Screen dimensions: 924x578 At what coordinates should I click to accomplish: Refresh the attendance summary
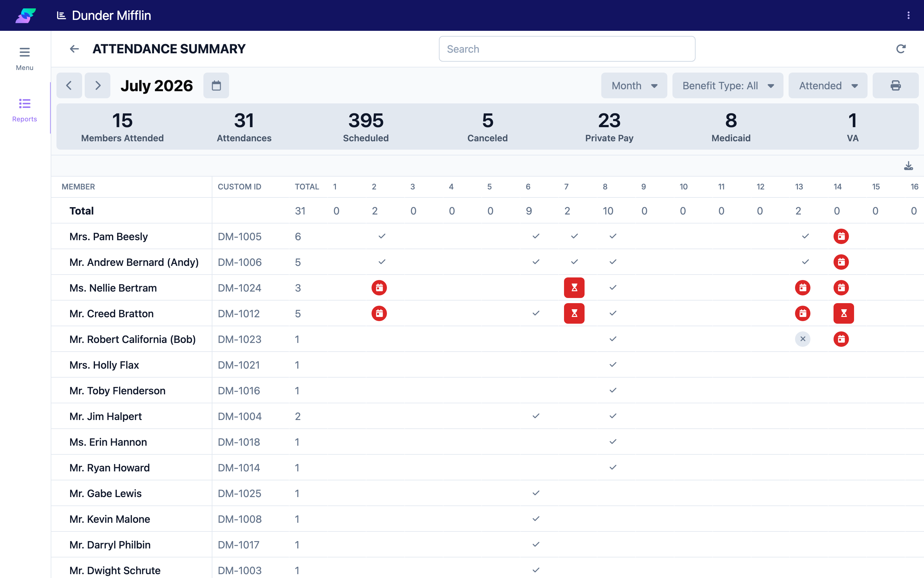click(901, 49)
